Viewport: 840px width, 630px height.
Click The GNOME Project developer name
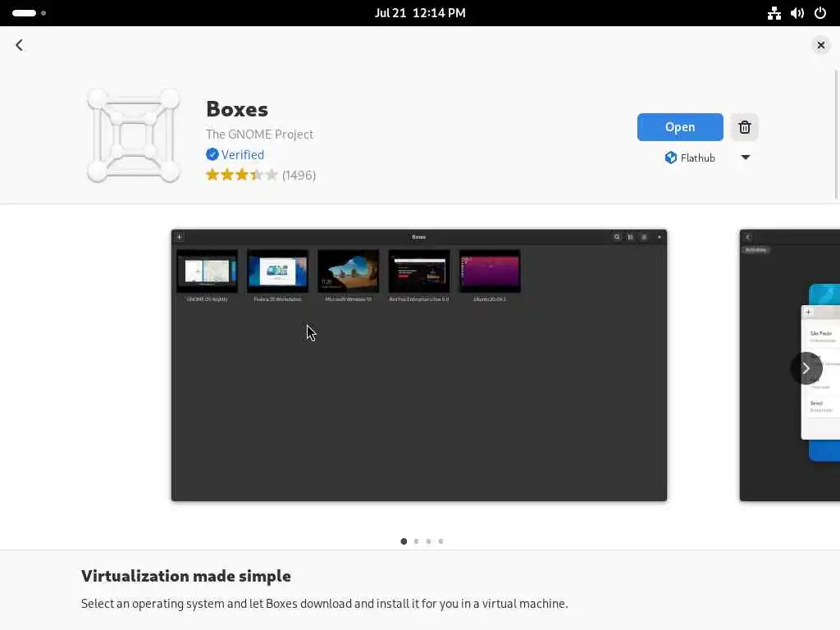point(259,134)
